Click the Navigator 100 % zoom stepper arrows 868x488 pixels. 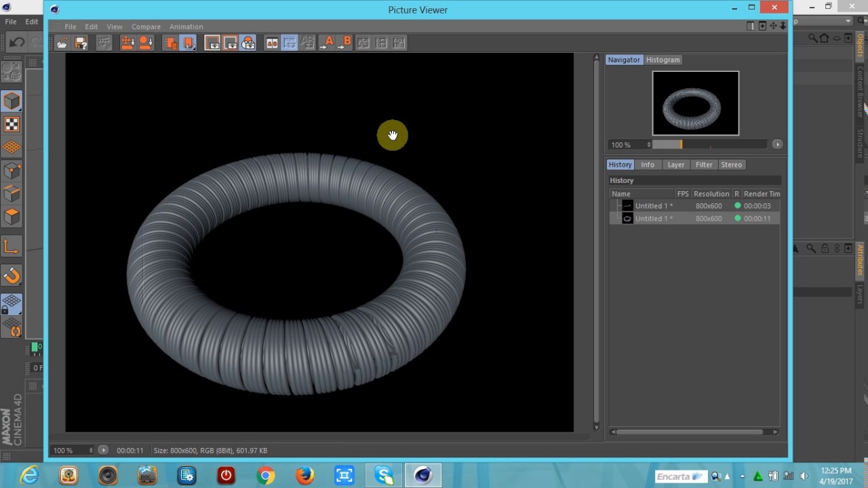click(x=649, y=144)
